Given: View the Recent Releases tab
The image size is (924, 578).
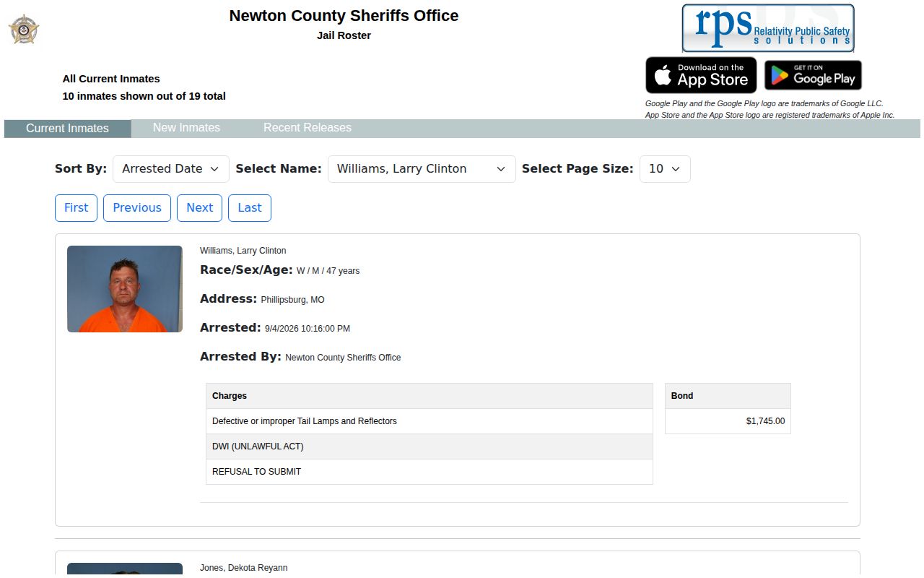Looking at the screenshot, I should [x=308, y=128].
